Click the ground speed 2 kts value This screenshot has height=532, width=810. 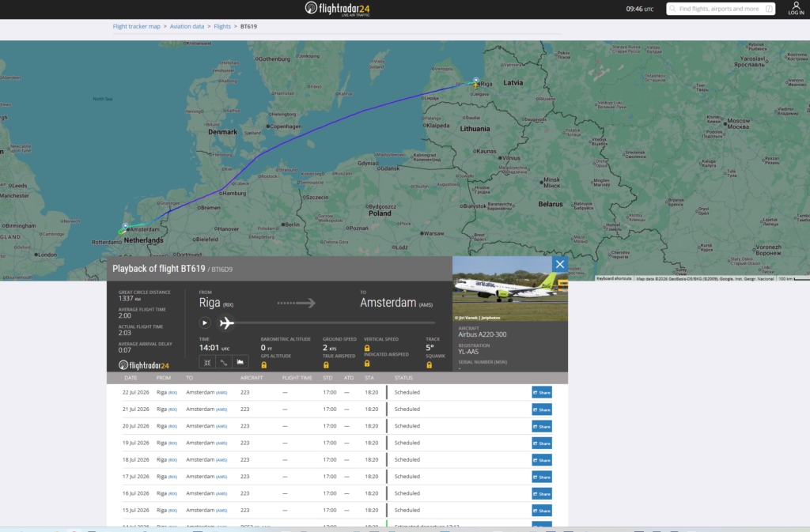tap(330, 349)
